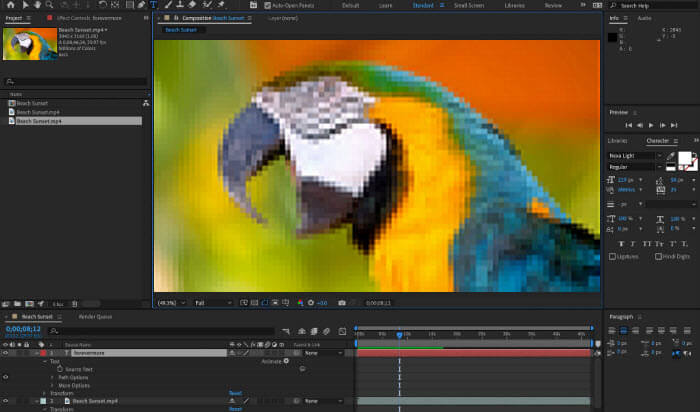Screen dimensions: 700x412
Task: Jump to first frame in Preview panel
Action: click(627, 125)
